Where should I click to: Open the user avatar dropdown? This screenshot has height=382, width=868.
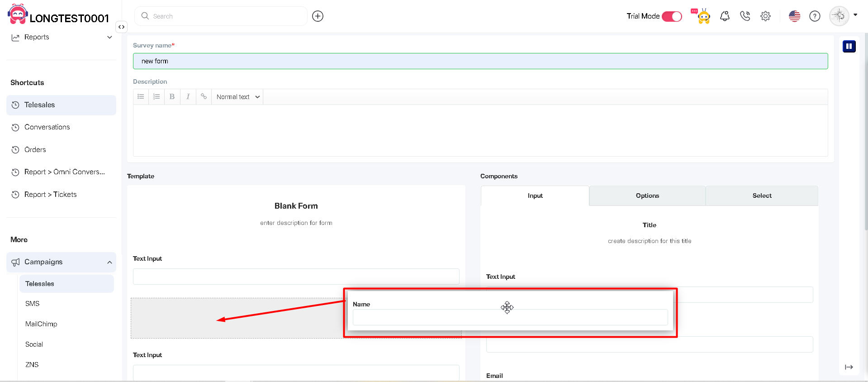click(x=844, y=16)
